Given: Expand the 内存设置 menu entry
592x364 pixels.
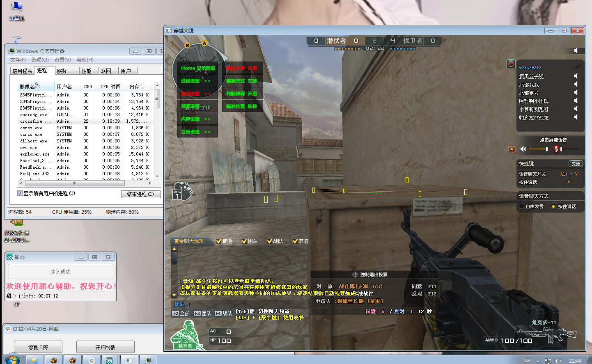Looking at the screenshot, I should 196,119.
